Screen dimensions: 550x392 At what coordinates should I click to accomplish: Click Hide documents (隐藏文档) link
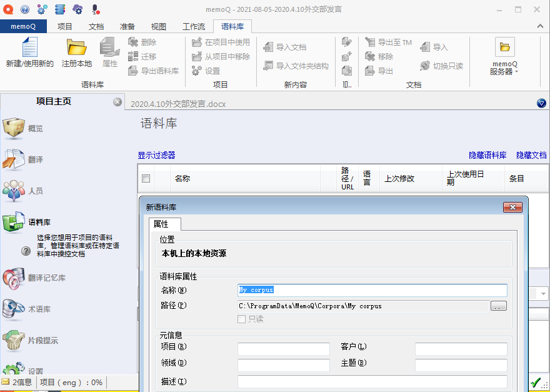click(531, 155)
